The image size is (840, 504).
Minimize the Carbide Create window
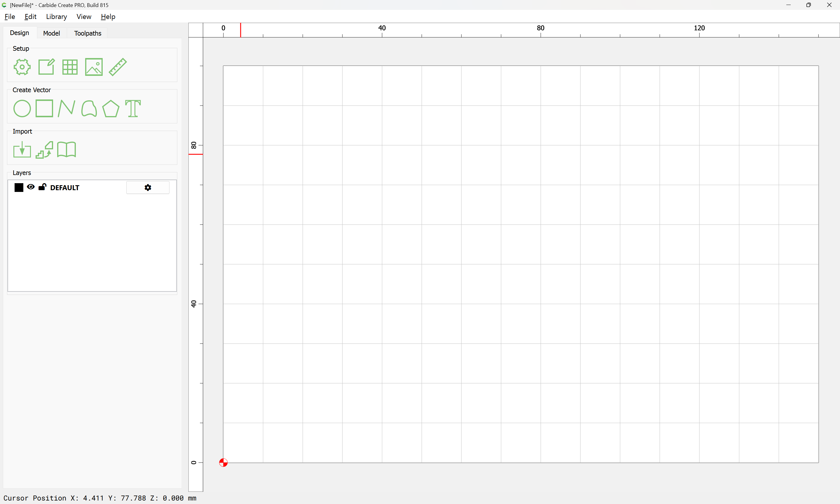[788, 5]
